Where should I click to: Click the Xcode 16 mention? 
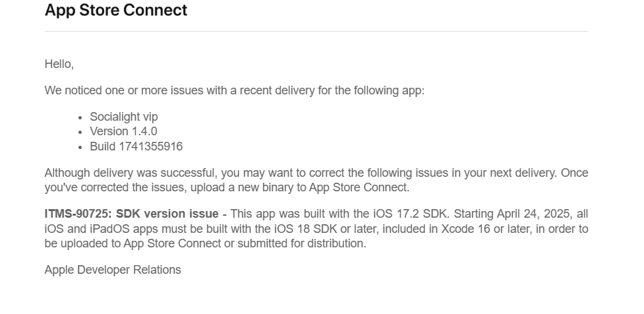point(466,229)
